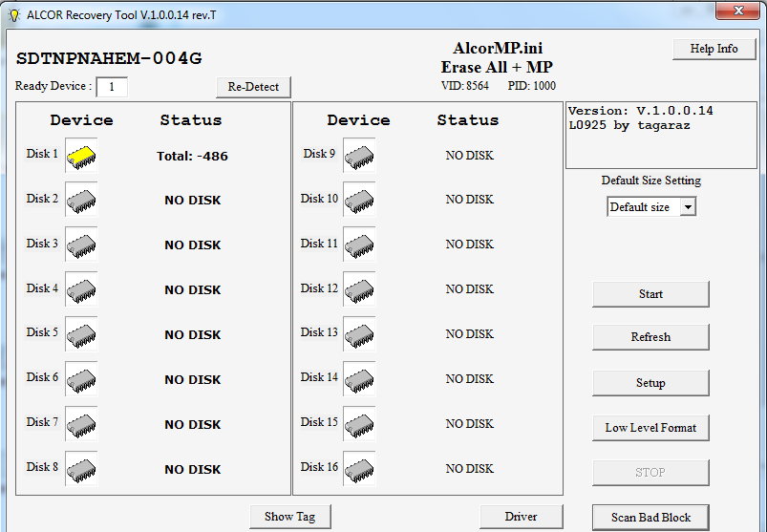Click the Disk 13 chip icon

[359, 334]
